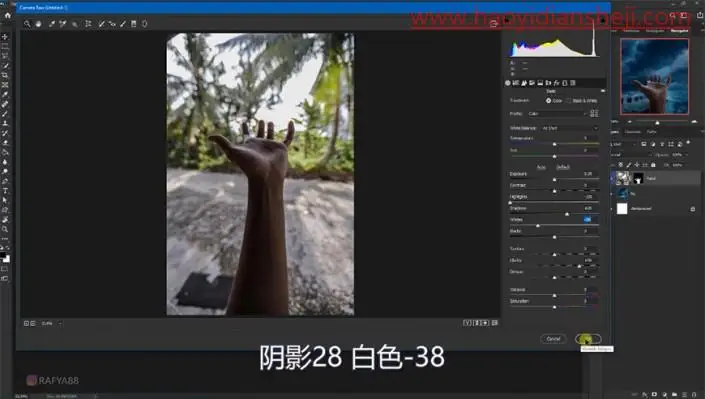Viewport: 705px width, 399px height.
Task: Toggle the layer filtering switch
Action: pos(688,143)
